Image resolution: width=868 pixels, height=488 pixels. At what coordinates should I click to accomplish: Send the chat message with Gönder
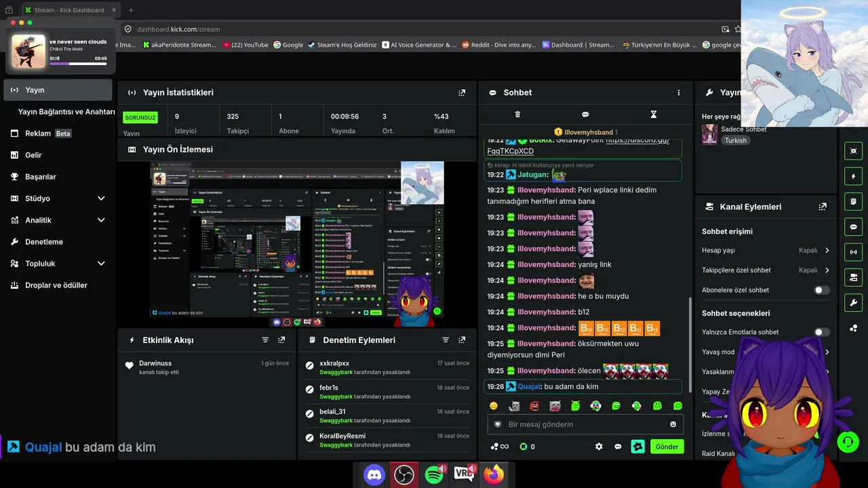(x=667, y=447)
